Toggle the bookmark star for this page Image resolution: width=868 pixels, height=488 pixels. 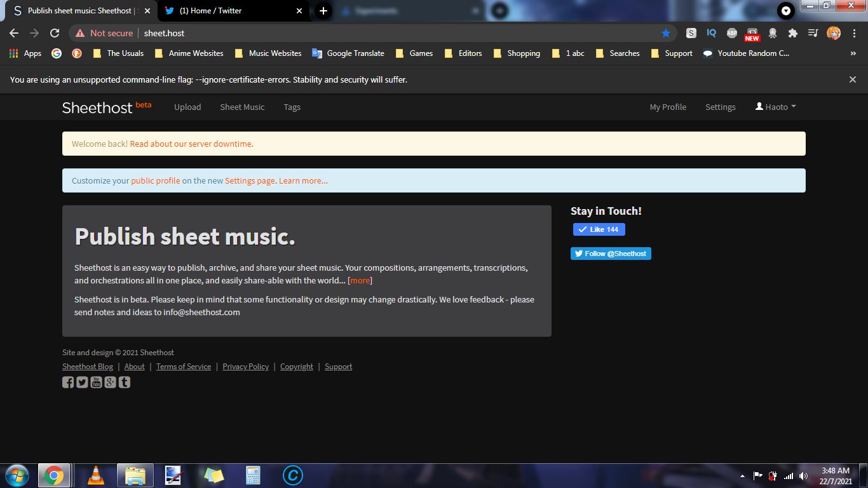click(666, 33)
